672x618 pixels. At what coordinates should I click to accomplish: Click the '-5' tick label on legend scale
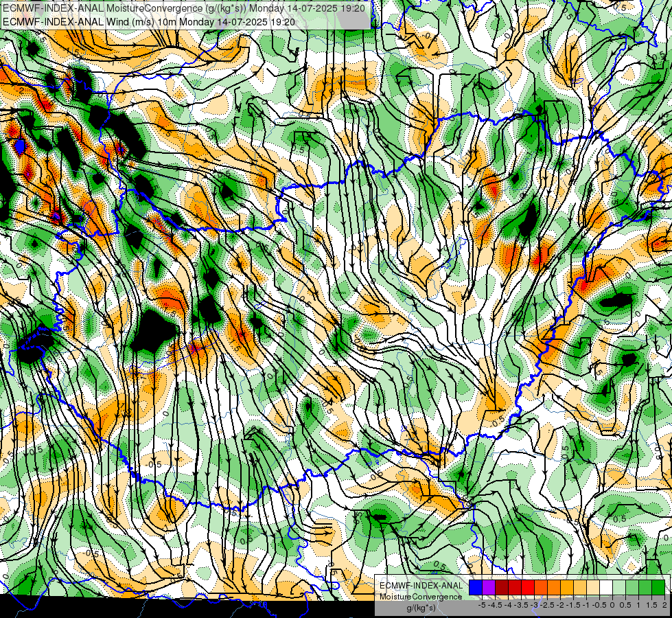click(482, 605)
